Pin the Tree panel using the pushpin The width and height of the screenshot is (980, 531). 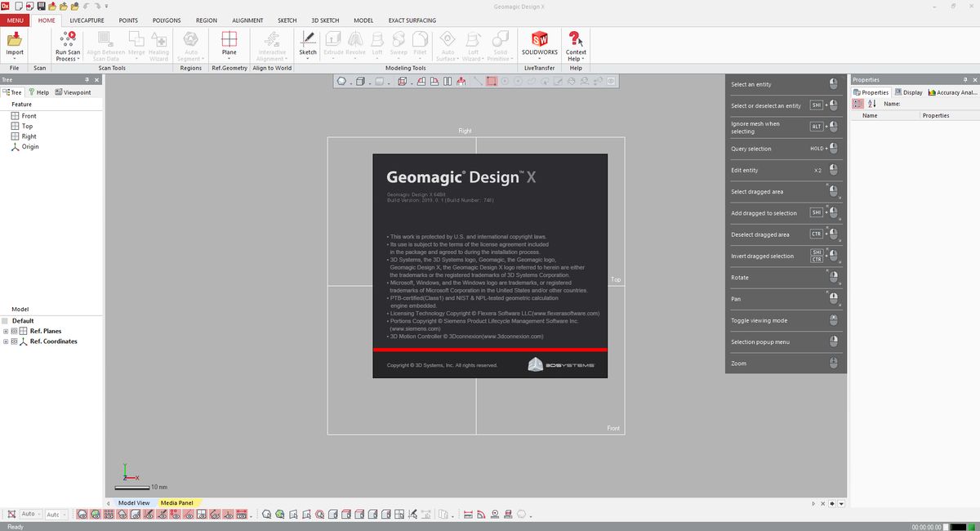coord(87,80)
